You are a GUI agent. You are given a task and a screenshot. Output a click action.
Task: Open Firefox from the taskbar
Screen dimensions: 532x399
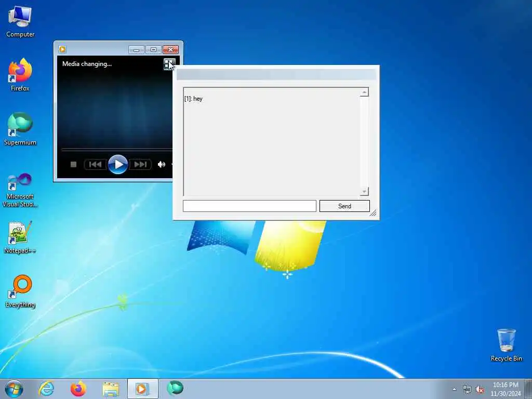[x=78, y=389]
